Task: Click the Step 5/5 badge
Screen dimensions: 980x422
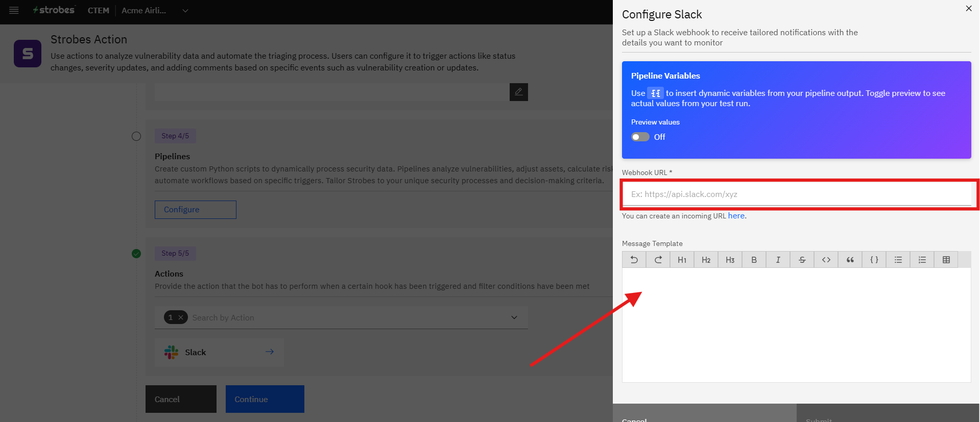Action: click(175, 253)
